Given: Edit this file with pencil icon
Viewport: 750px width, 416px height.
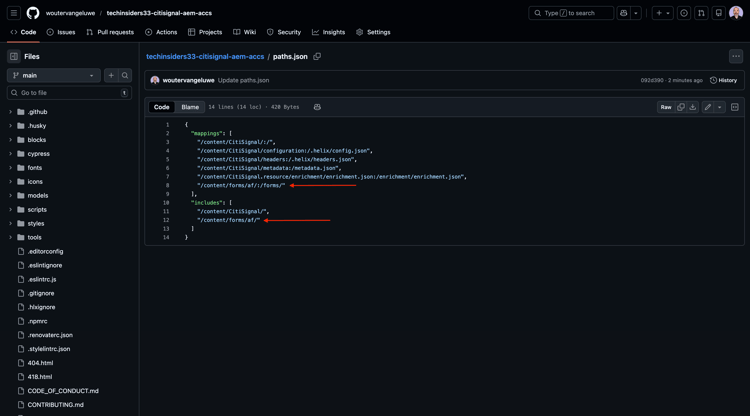Looking at the screenshot, I should [707, 107].
